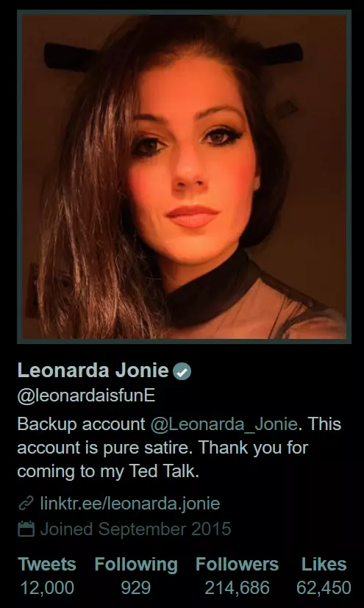This screenshot has height=608, width=364.
Task: Select the Likes tab
Action: tap(324, 564)
